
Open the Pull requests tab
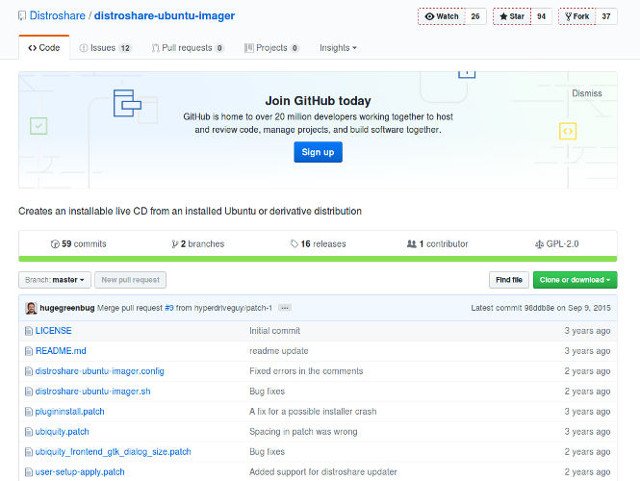click(x=187, y=48)
